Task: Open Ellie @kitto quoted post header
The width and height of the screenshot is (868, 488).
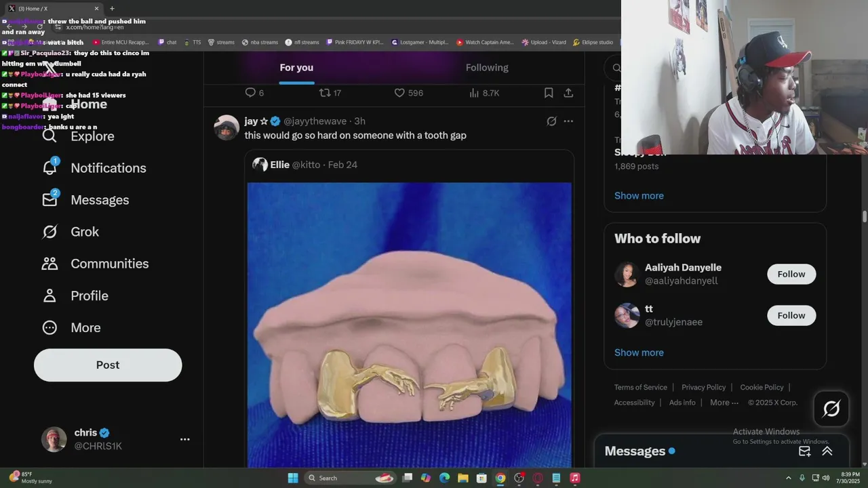Action: [304, 165]
